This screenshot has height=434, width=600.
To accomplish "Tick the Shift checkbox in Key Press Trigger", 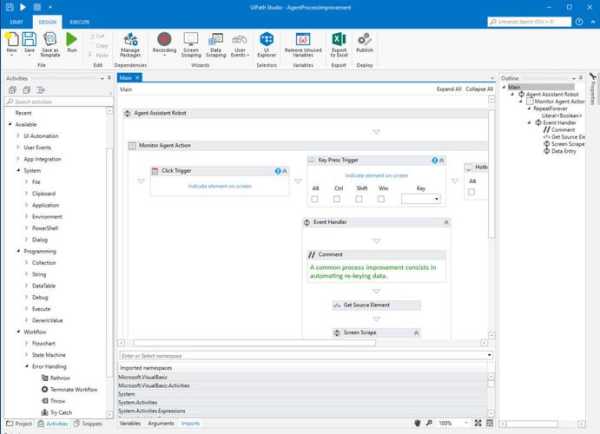I will [359, 199].
